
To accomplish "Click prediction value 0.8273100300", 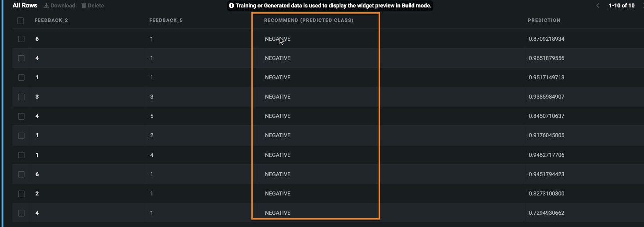I will coord(546,194).
